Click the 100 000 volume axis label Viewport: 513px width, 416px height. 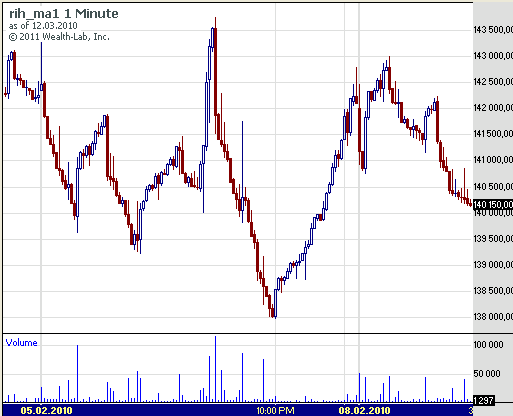coord(488,344)
